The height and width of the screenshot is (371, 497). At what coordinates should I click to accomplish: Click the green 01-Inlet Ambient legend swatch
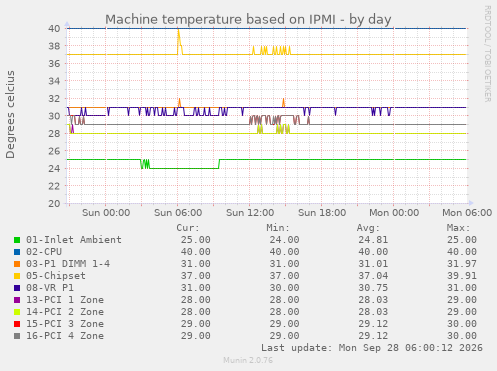[17, 240]
